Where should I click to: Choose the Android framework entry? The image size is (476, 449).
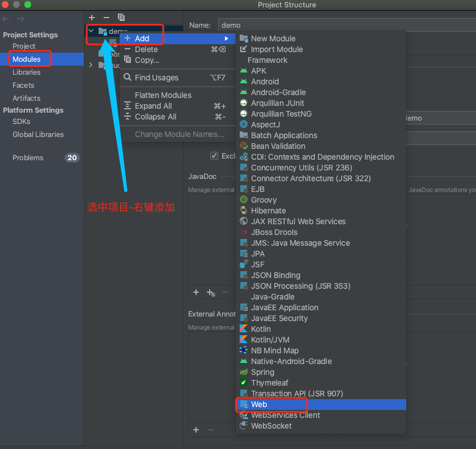[321, 82]
